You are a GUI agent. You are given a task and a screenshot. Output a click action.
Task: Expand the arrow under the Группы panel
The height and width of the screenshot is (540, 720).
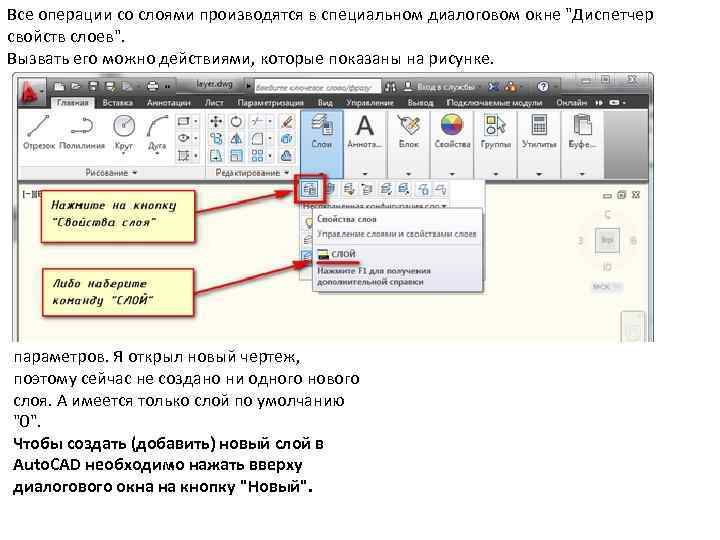(x=496, y=174)
